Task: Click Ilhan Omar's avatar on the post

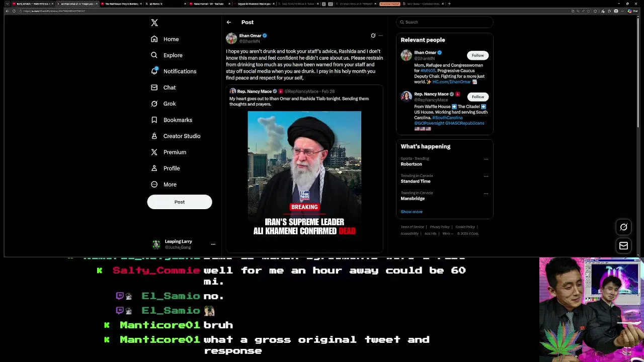Action: point(231,38)
